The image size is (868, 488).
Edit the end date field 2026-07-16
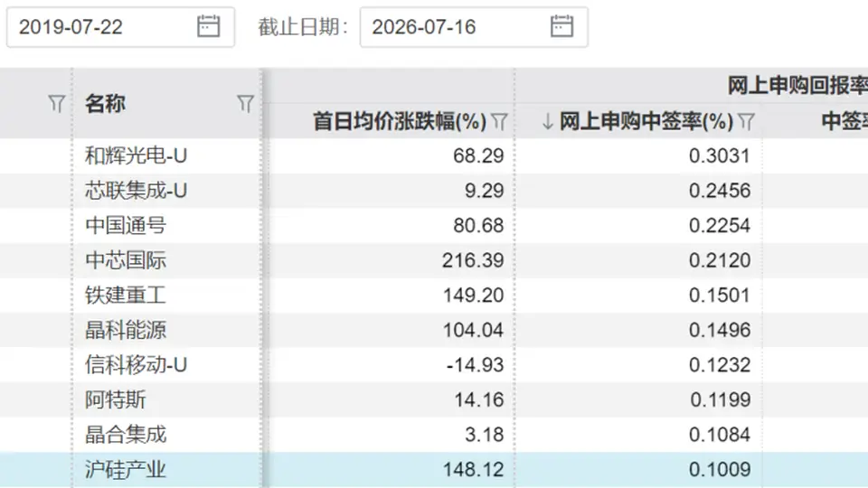click(473, 26)
